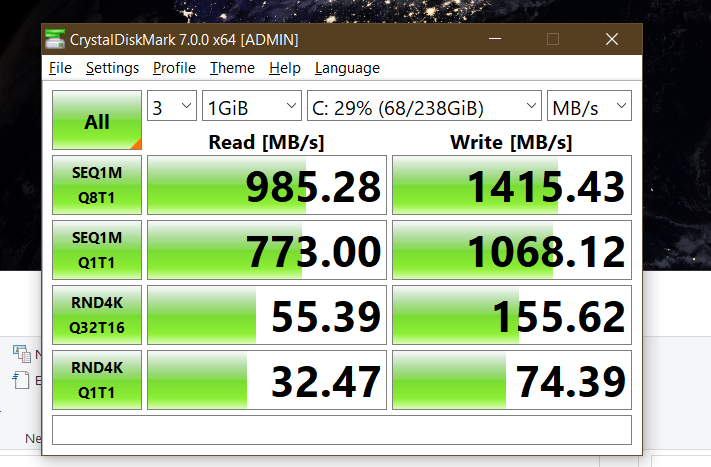The height and width of the screenshot is (467, 711).
Task: Click the 1415.43 sequential write result
Action: pyautogui.click(x=512, y=185)
